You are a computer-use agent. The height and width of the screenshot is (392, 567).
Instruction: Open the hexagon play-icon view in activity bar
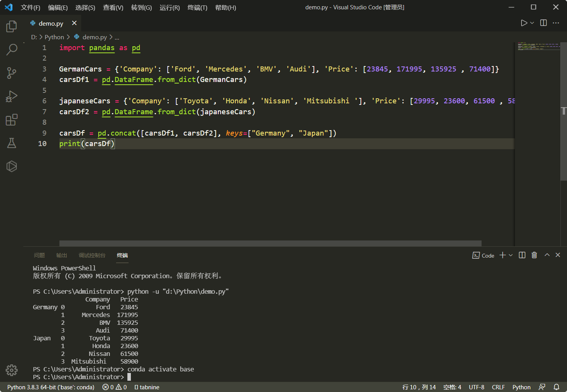click(12, 166)
